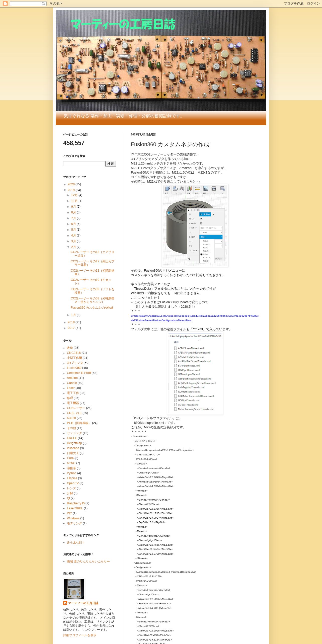The height and width of the screenshot is (644, 322).
Task: Open archive link Fusion360 カスタムネジの作成
Action: point(92,308)
